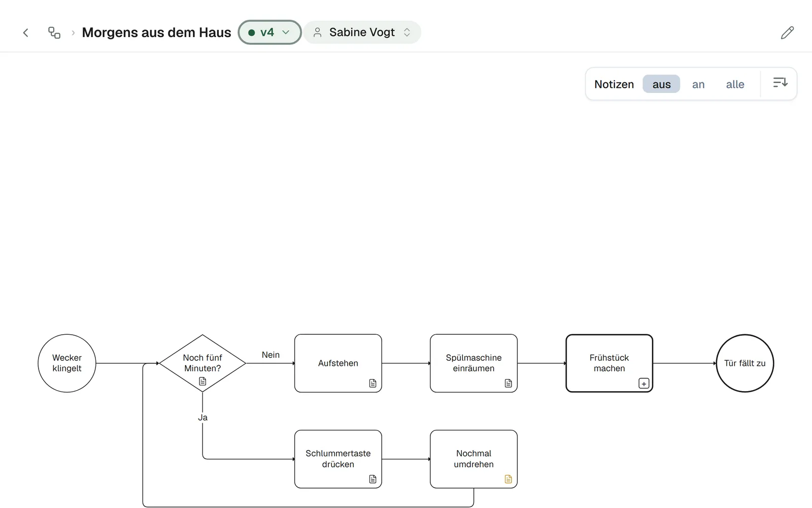Screen dimensions: 812x508
Task: Open yellow note icon on Nochmal umdrehen
Action: (x=509, y=479)
